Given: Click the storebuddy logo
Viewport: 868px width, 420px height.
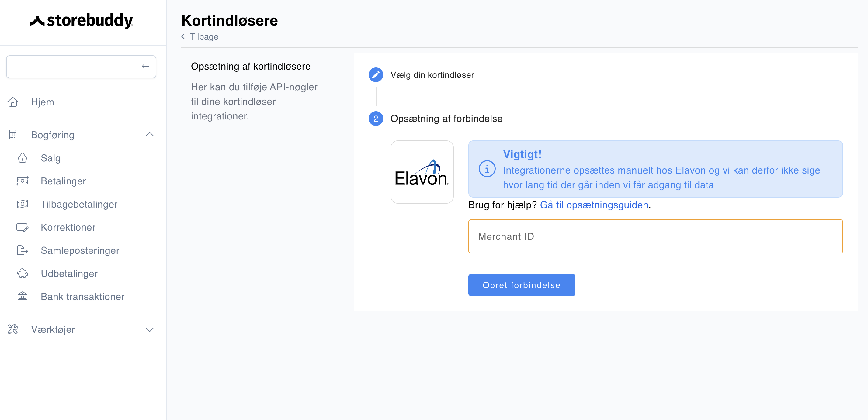Looking at the screenshot, I should (81, 21).
